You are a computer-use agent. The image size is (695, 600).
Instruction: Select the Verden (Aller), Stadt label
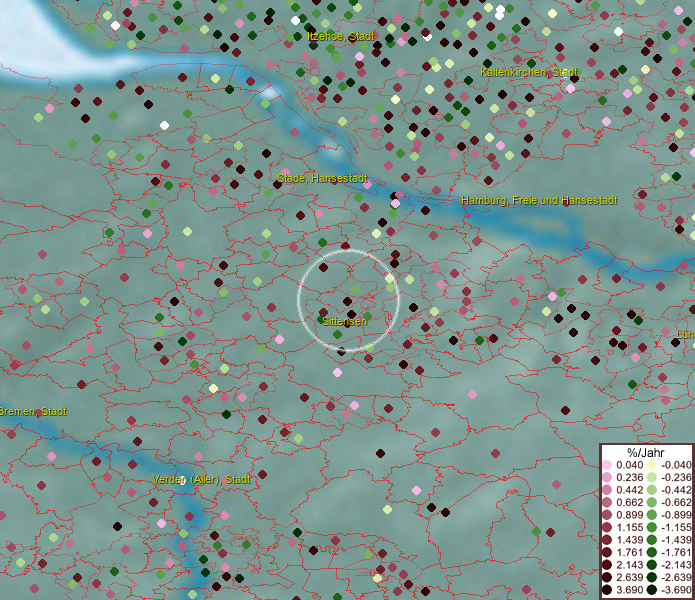[x=201, y=479]
